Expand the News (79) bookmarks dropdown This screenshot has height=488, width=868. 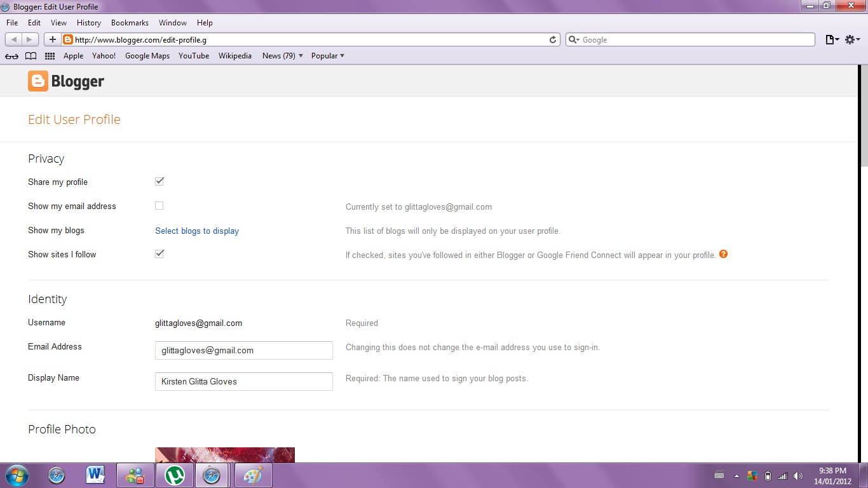(283, 56)
